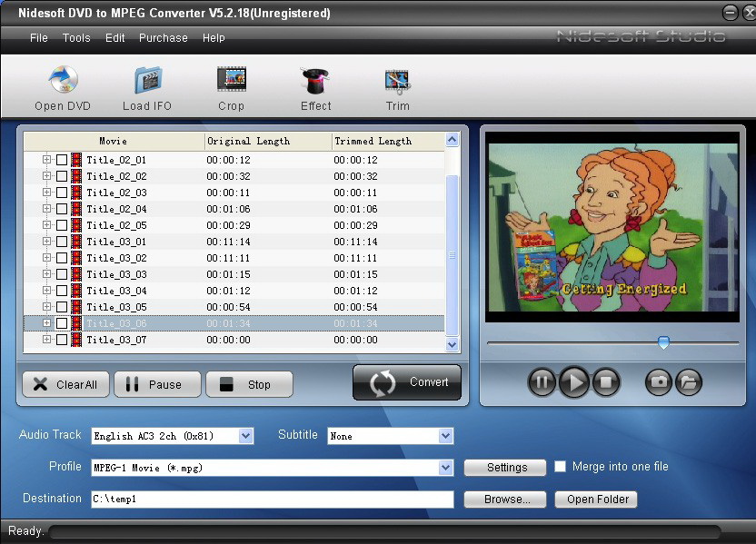Check the Title_02_01 checkbox
The height and width of the screenshot is (544, 756).
click(62, 160)
